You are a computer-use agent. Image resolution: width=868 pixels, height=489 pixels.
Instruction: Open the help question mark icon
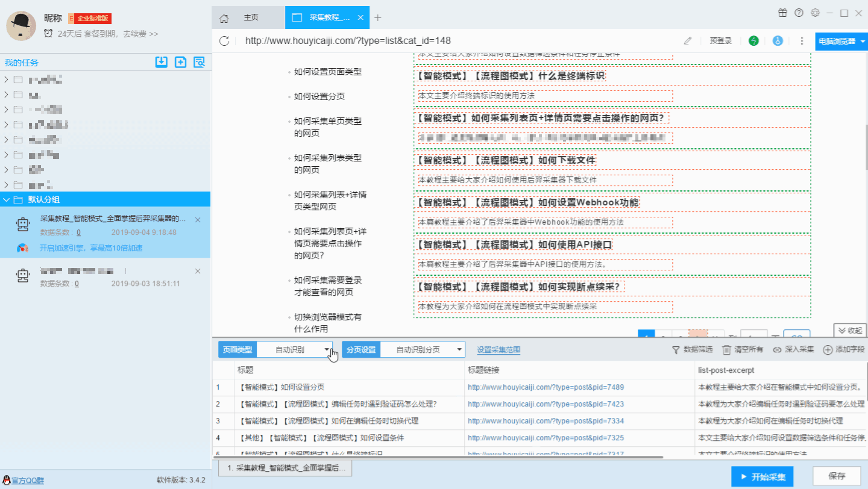coord(799,13)
